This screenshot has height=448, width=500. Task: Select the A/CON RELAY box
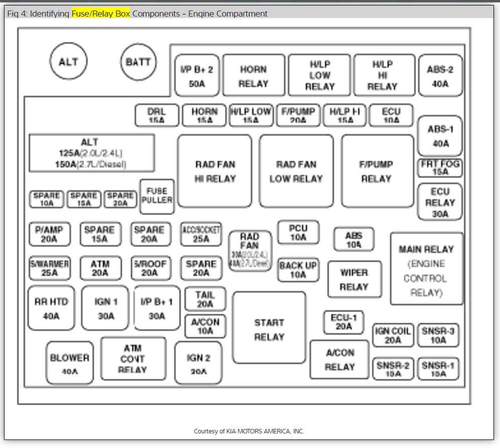(340, 360)
